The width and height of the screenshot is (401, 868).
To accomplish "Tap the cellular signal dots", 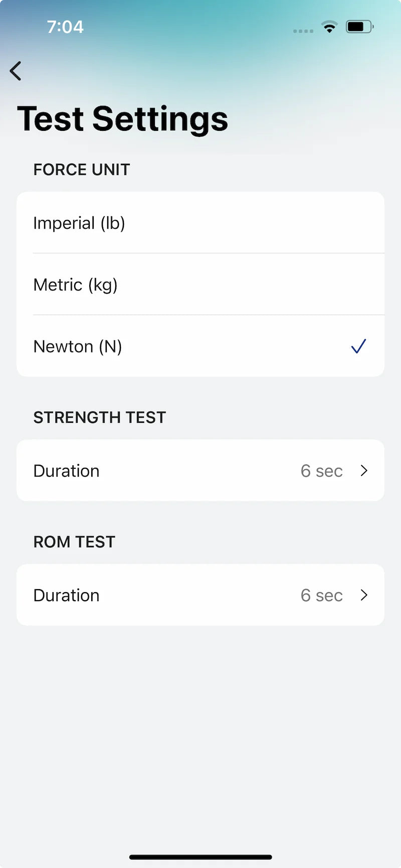I will [x=303, y=31].
